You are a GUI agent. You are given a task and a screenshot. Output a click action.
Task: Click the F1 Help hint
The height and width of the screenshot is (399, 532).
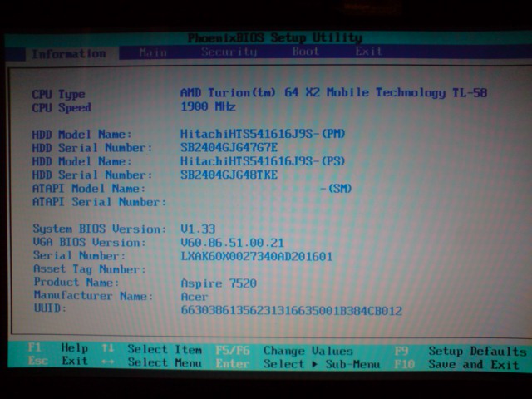coord(58,348)
